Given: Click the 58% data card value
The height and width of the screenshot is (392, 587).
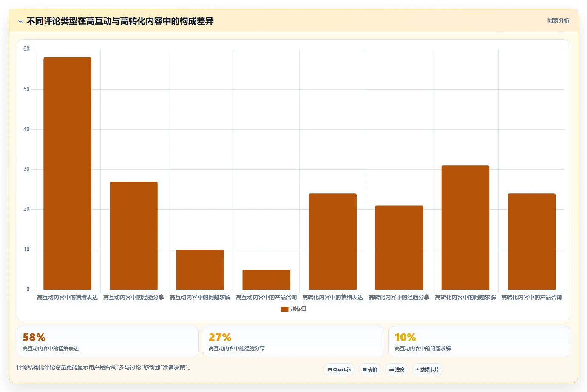Looking at the screenshot, I should click(34, 337).
